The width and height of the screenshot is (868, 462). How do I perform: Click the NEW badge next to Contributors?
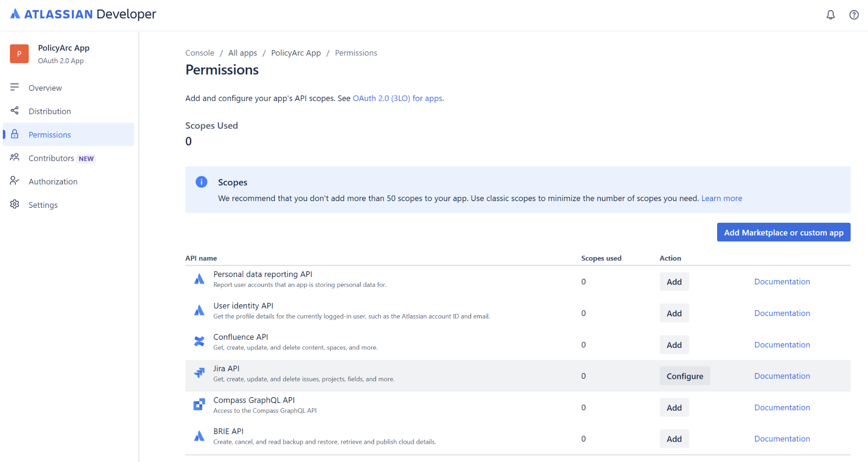pos(86,159)
